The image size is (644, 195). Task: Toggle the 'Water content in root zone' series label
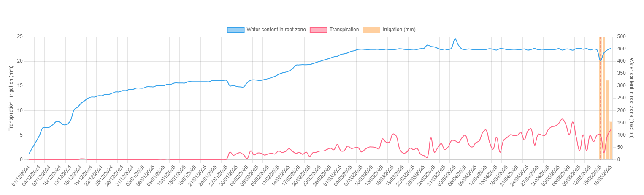click(x=276, y=30)
